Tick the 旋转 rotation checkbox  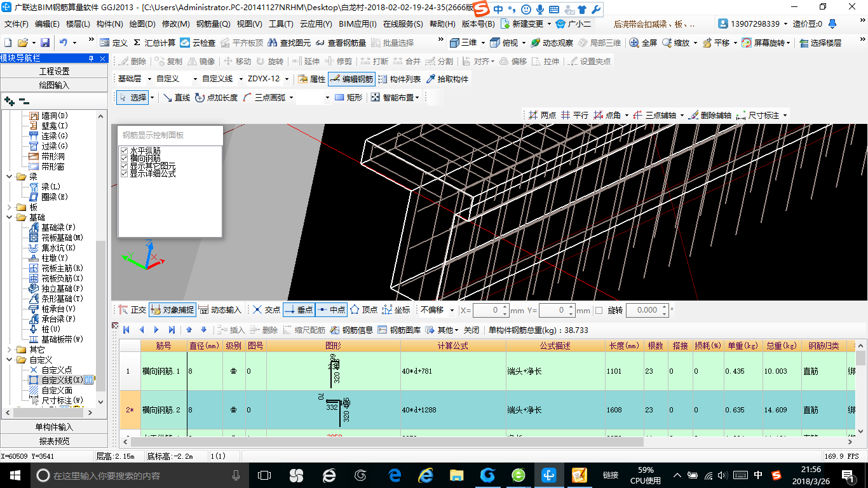(x=598, y=310)
